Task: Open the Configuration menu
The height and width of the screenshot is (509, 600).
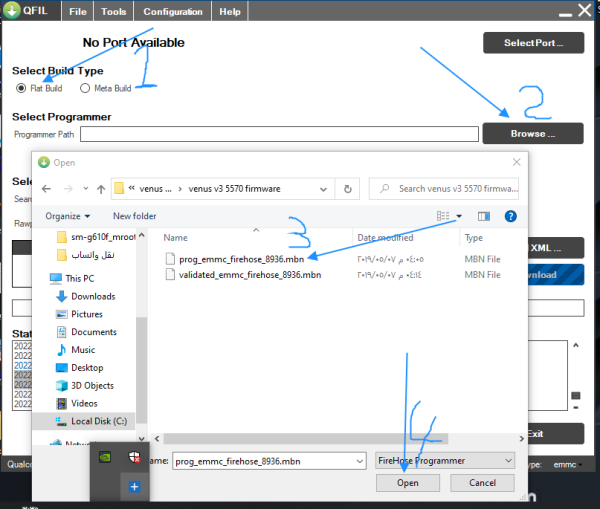Action: click(173, 11)
